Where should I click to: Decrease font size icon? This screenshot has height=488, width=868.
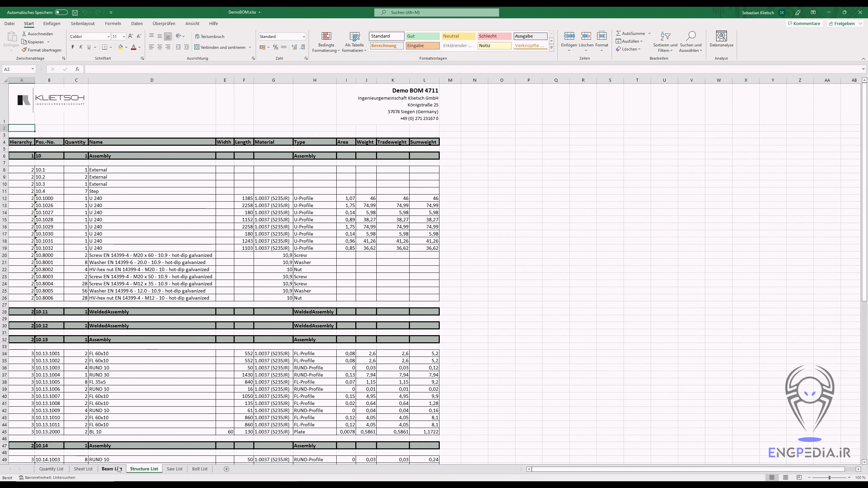139,36
